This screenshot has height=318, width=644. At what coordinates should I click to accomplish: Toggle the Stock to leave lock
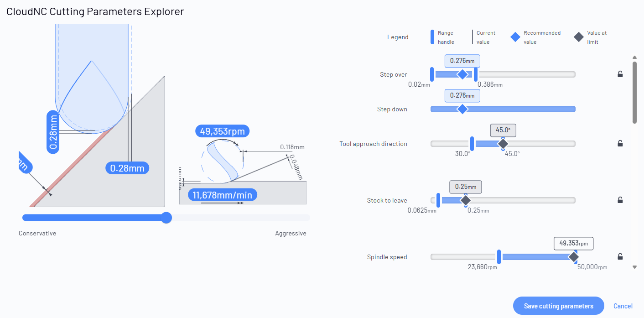620,200
